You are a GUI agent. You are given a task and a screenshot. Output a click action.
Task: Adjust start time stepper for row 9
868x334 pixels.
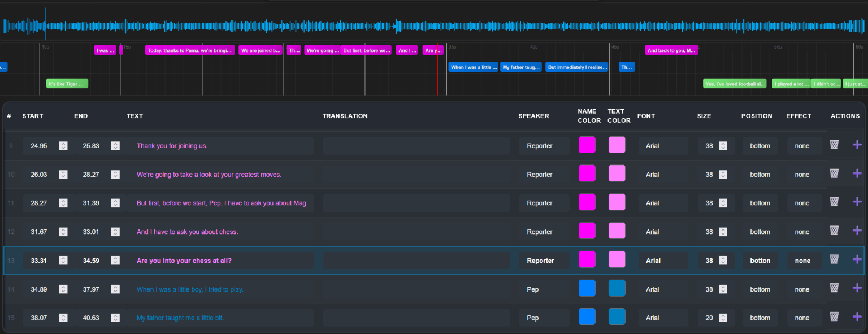tap(63, 146)
